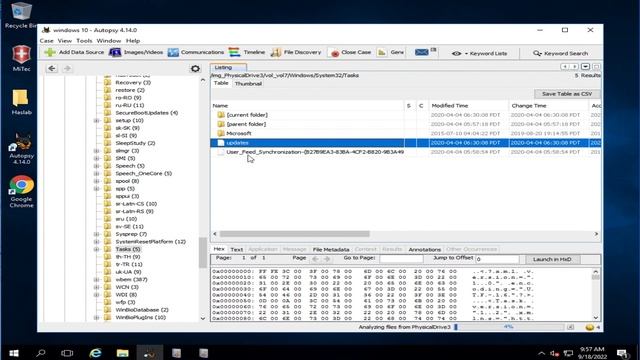Switch to the Table view tab
This screenshot has width=640, height=360.
(221, 83)
